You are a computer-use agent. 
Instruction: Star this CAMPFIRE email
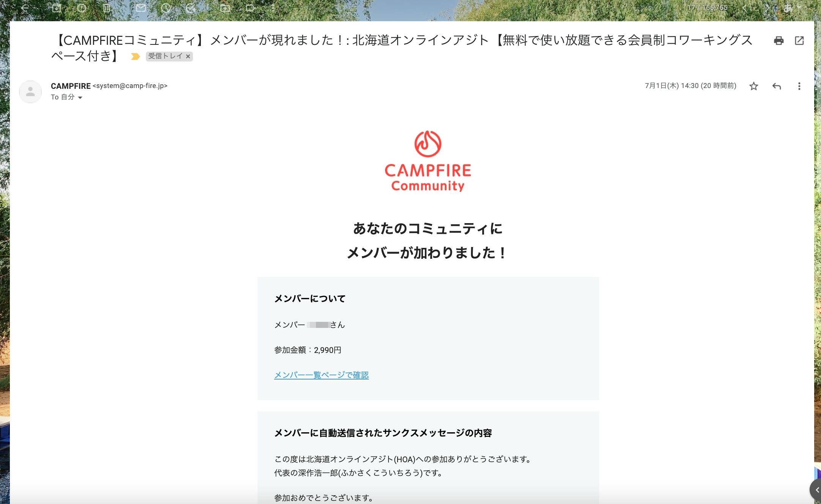(x=754, y=86)
